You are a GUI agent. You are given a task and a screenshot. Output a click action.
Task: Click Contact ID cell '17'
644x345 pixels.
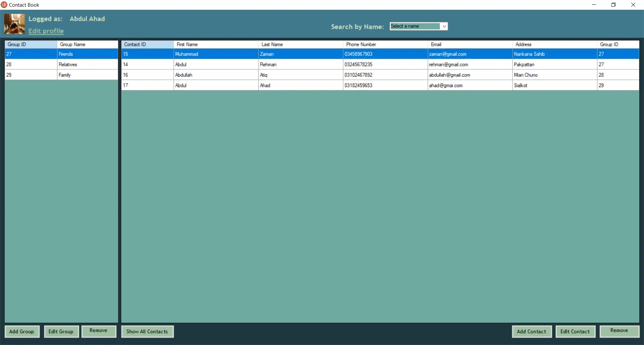(148, 85)
